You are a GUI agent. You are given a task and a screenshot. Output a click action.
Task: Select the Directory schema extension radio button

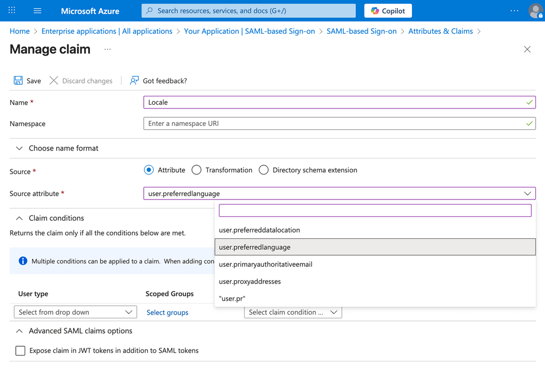click(264, 170)
